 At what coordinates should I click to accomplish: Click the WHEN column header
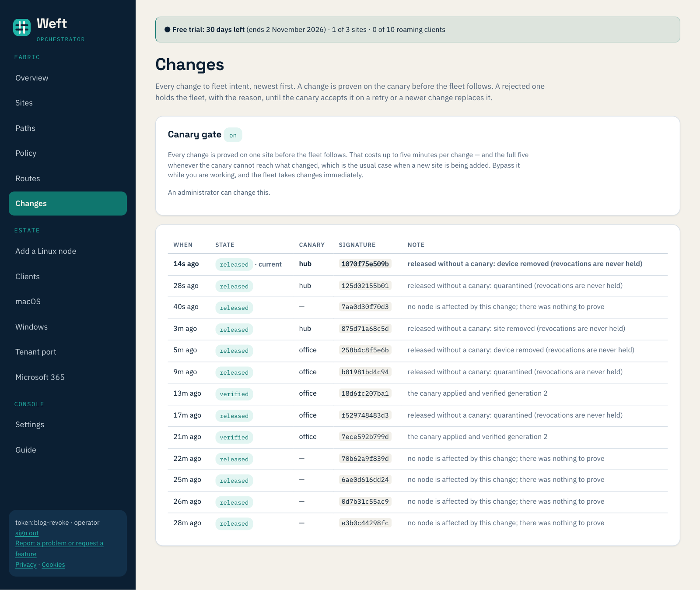[183, 245]
